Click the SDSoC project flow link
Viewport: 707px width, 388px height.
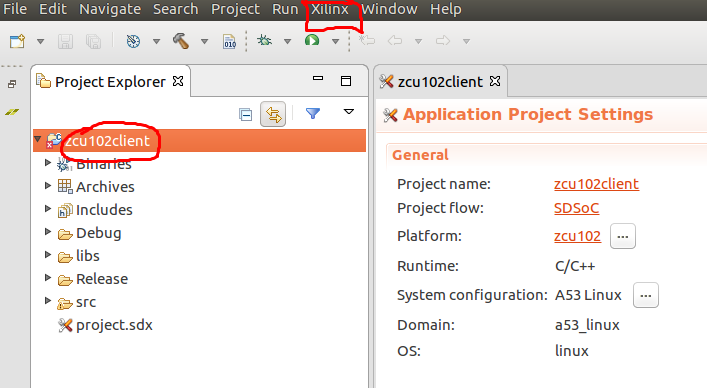(x=577, y=208)
